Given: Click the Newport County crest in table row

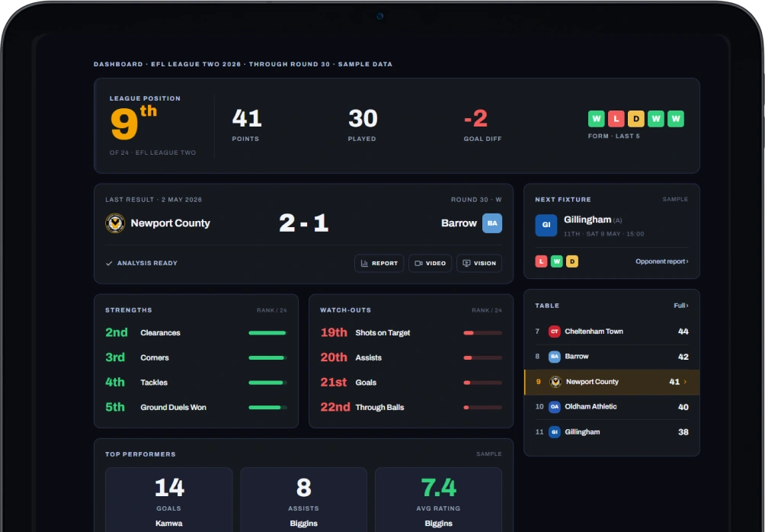Looking at the screenshot, I should pos(555,382).
